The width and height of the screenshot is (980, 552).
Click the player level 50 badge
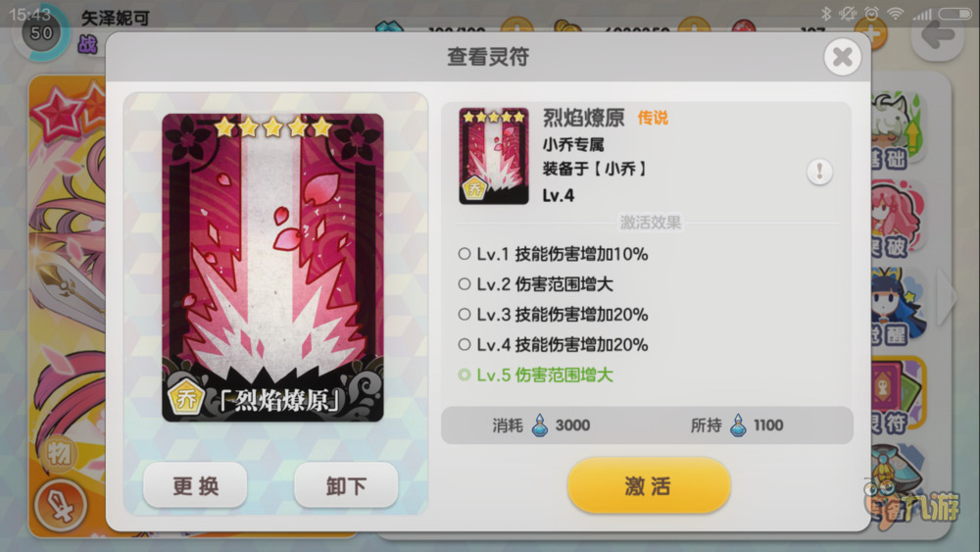pos(40,32)
